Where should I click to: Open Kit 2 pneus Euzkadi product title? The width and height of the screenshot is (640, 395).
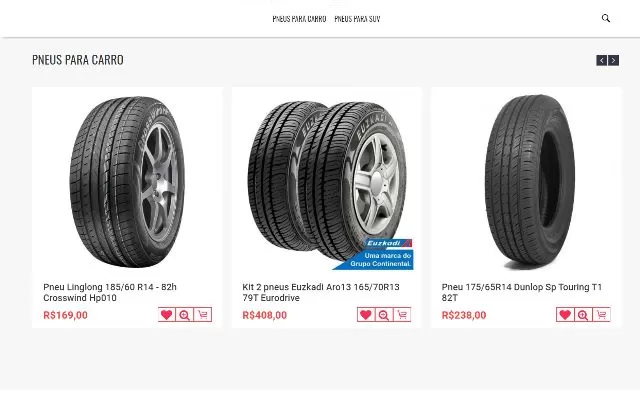[x=321, y=292]
